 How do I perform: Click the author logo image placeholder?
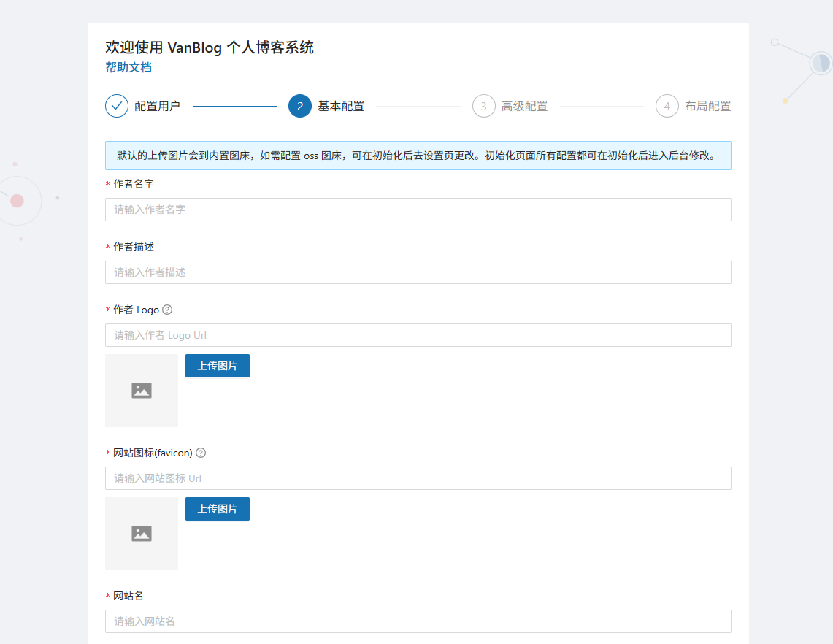click(x=142, y=391)
